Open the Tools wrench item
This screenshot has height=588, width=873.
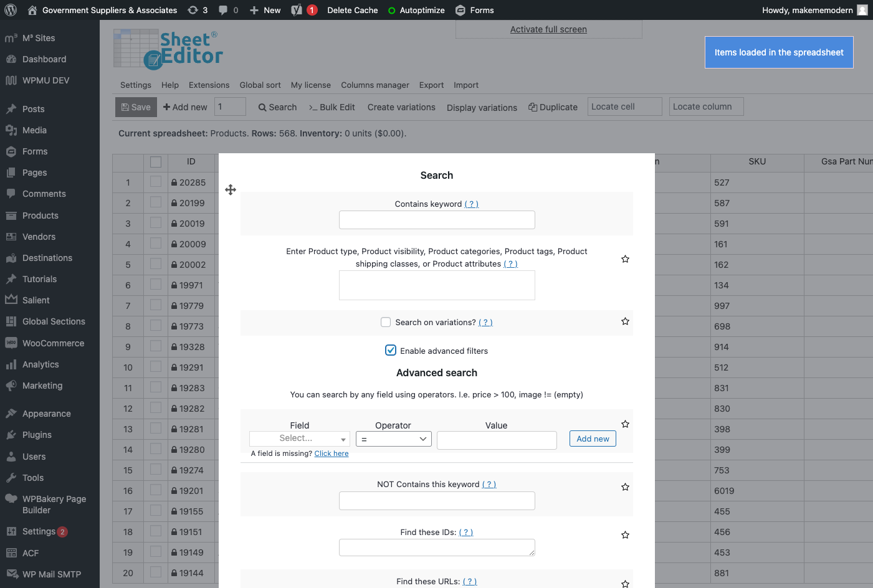11,478
